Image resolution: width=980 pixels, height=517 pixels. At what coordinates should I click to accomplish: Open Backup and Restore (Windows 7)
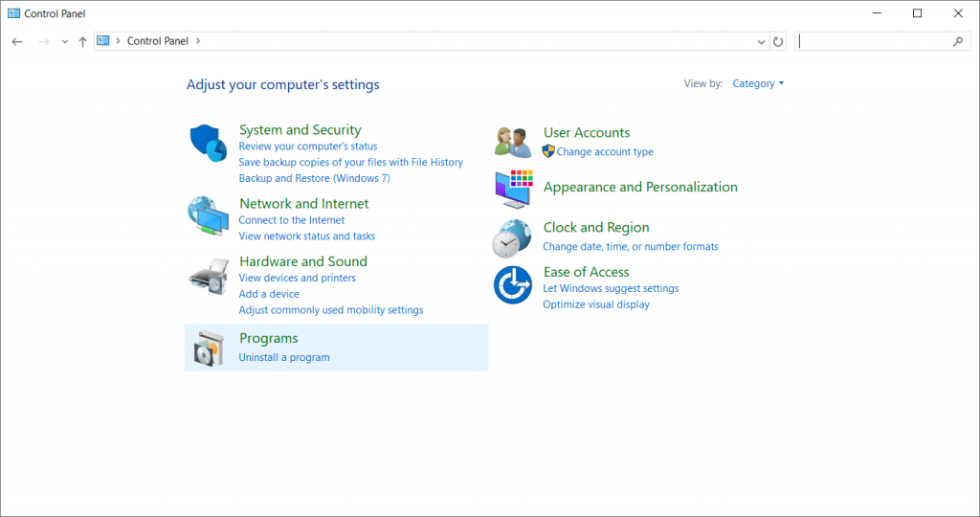tap(314, 178)
